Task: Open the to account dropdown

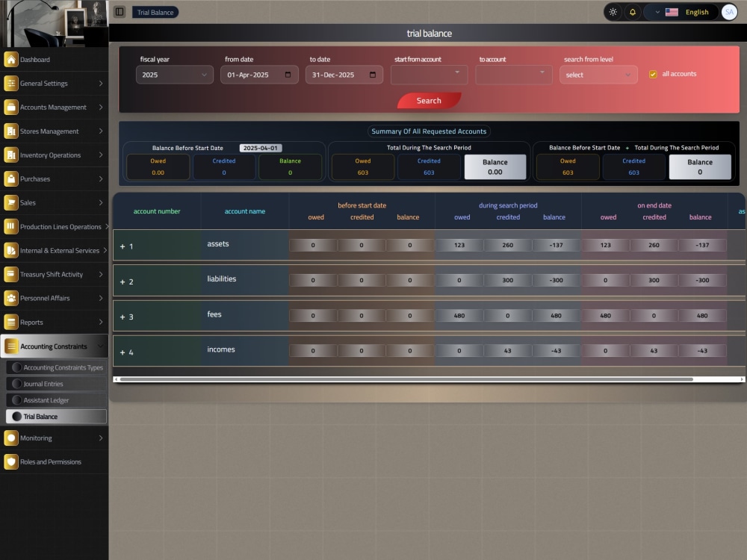Action: pyautogui.click(x=514, y=75)
